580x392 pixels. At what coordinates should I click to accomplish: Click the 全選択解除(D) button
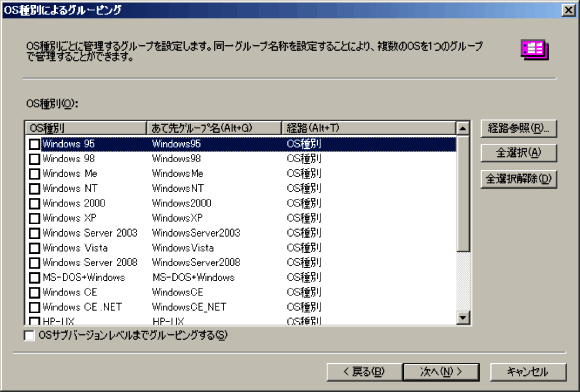[519, 179]
